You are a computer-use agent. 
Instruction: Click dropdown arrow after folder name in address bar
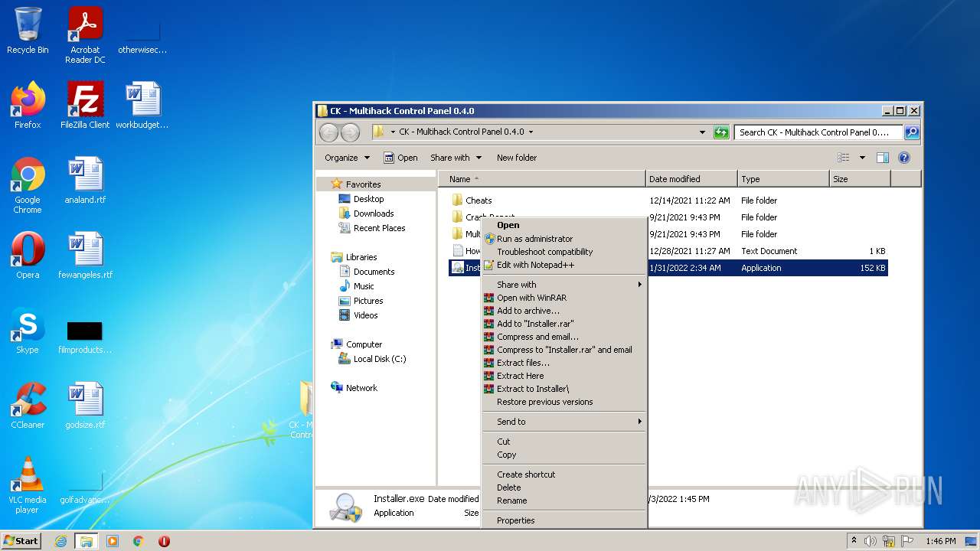tap(531, 132)
